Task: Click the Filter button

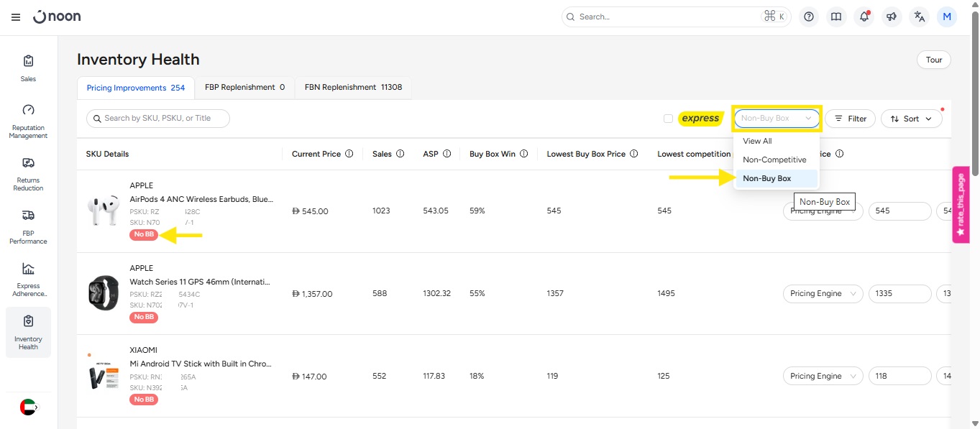Action: tap(850, 119)
